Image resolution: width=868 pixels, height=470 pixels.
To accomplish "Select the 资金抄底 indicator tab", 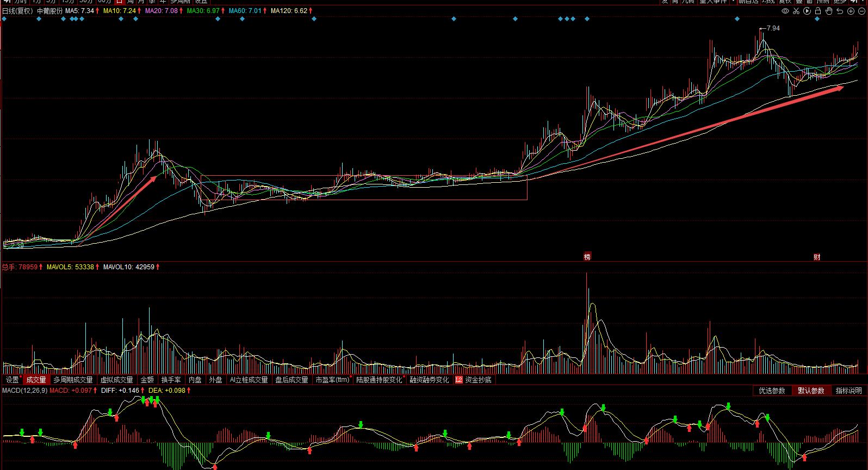I will tap(478, 380).
